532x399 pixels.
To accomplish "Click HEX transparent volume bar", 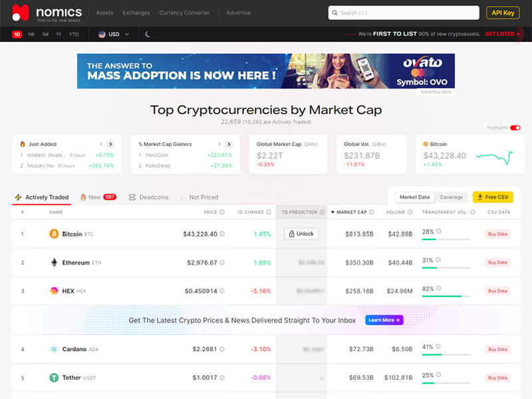I will click(446, 296).
